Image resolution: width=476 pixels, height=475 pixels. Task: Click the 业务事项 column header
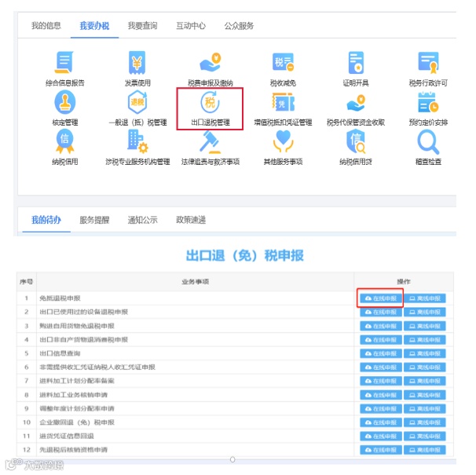196,282
